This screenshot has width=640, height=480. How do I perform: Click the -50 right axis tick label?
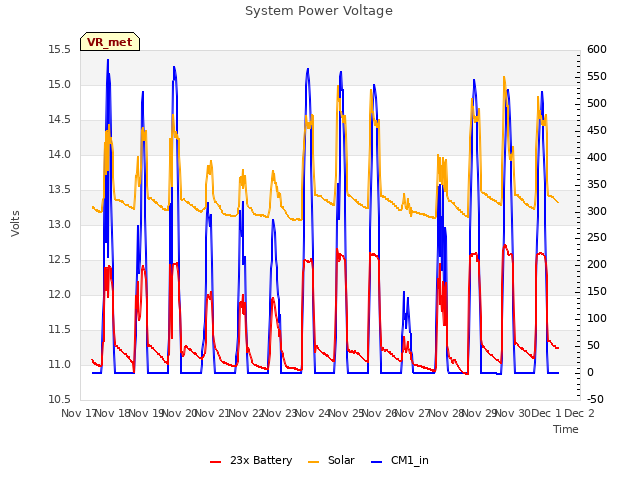click(x=595, y=400)
